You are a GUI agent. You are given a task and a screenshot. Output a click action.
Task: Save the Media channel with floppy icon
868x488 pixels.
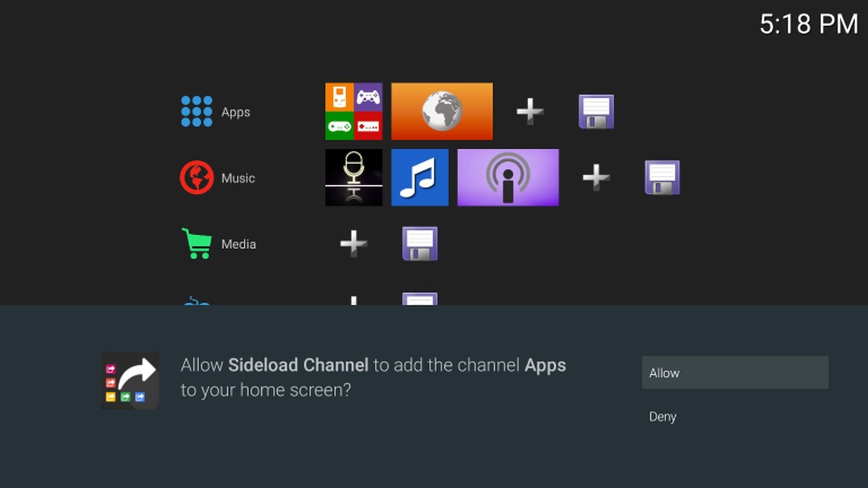point(420,243)
